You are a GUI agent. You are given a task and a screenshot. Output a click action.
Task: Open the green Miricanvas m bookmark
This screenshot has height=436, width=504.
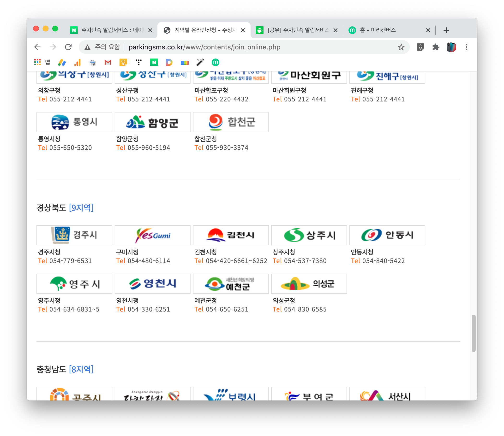pos(215,63)
